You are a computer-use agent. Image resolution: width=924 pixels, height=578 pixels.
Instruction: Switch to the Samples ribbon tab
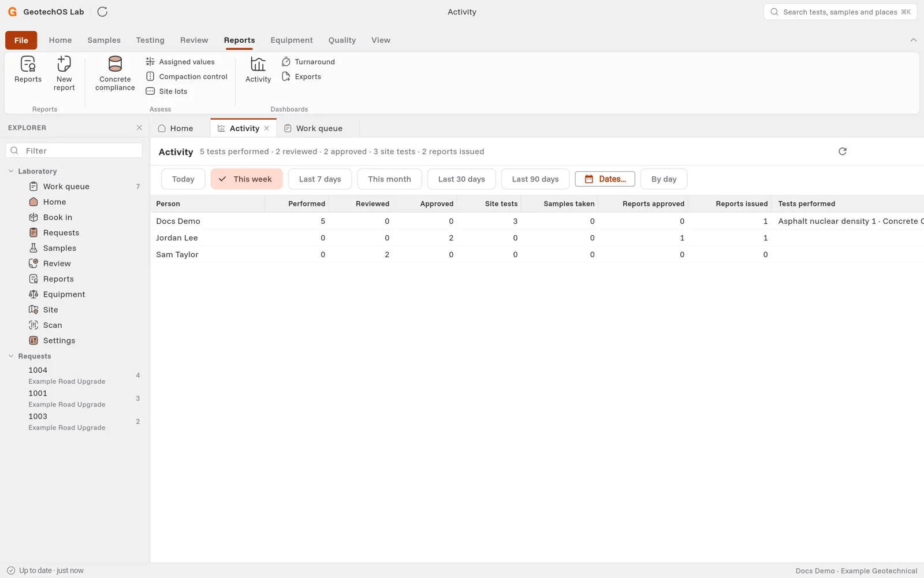(104, 40)
